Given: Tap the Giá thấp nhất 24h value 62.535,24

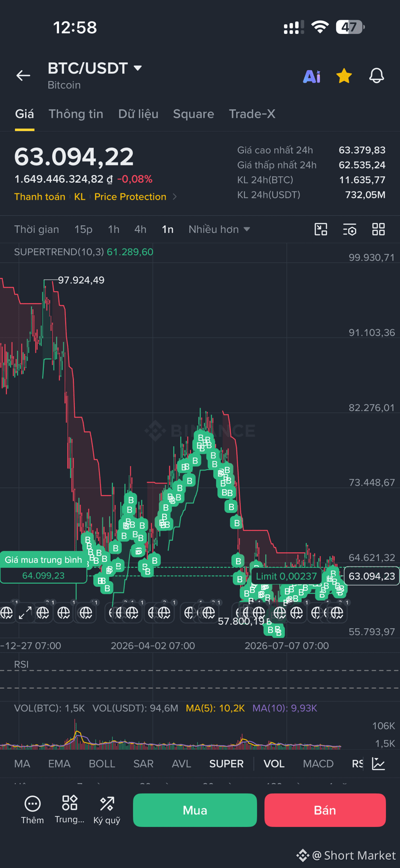Looking at the screenshot, I should tap(362, 165).
